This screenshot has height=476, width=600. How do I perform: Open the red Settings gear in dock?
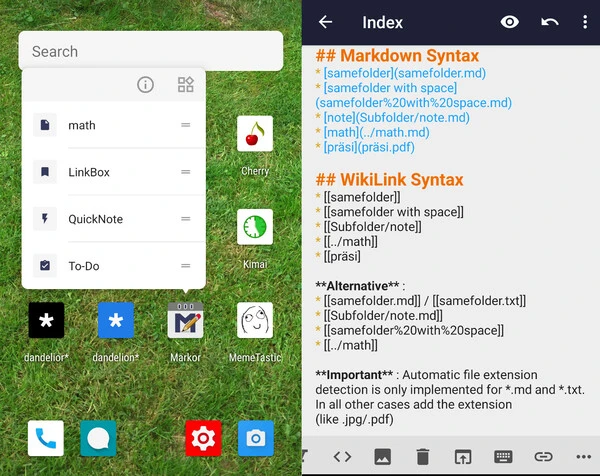click(x=203, y=438)
